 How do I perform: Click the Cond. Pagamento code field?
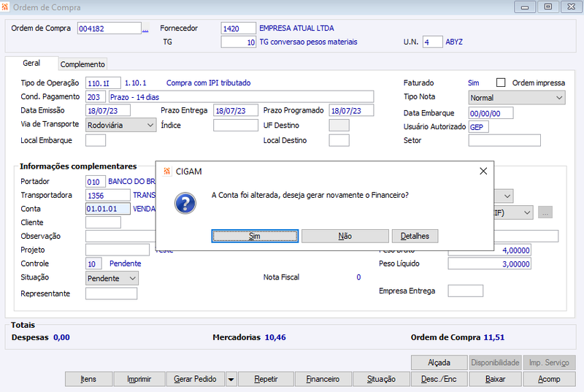coord(96,97)
